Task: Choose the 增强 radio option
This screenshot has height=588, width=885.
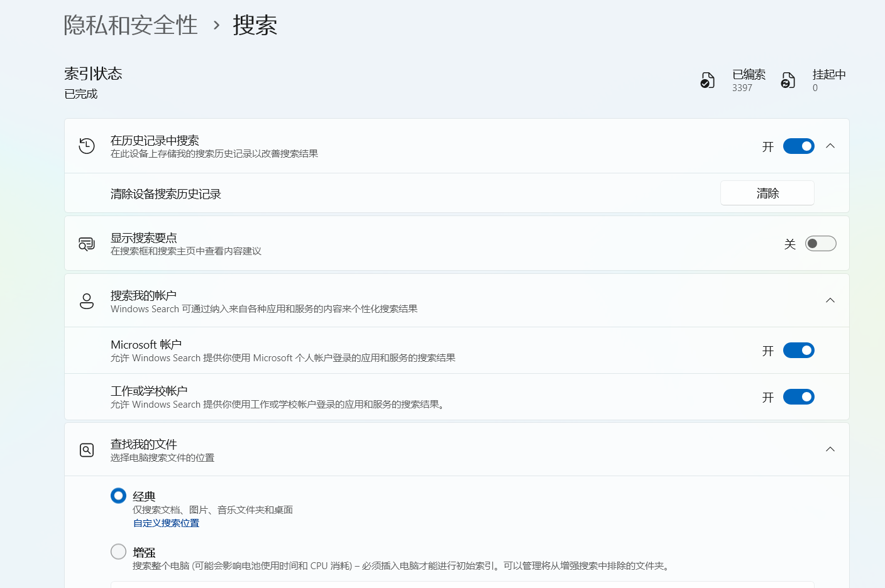Action: click(x=118, y=552)
